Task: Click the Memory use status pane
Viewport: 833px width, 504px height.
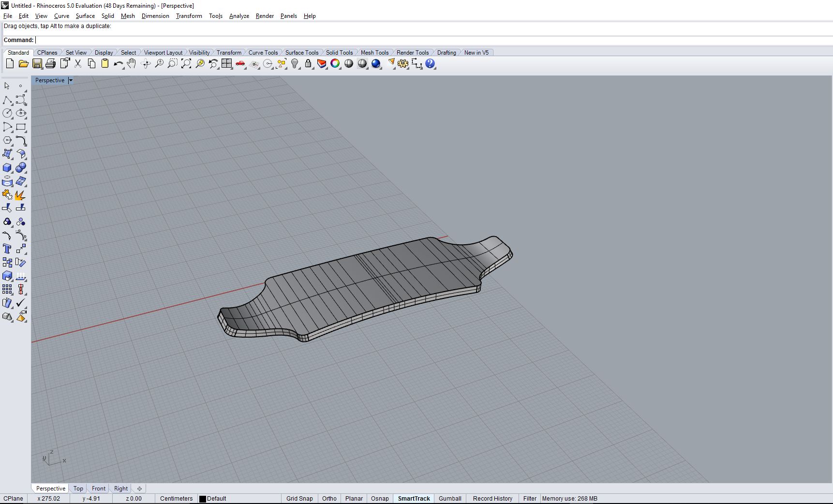Action: pyautogui.click(x=569, y=498)
